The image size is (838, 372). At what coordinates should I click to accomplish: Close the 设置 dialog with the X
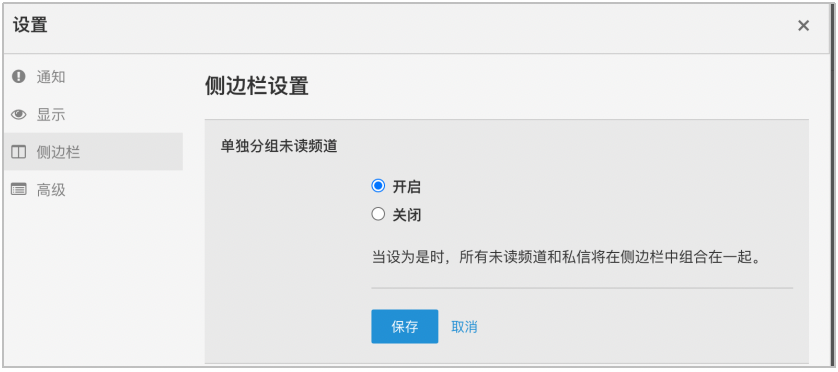coord(803,26)
